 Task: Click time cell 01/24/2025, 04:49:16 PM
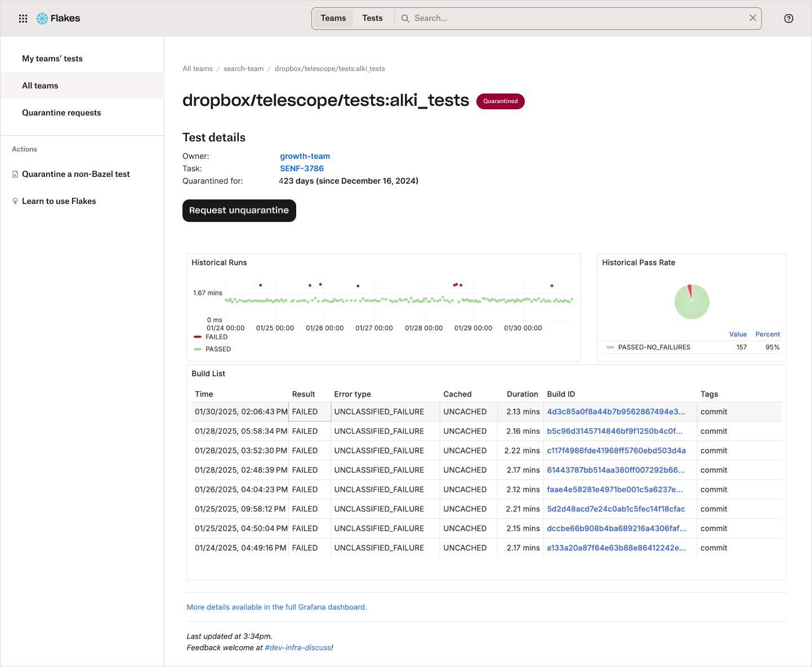(x=240, y=548)
